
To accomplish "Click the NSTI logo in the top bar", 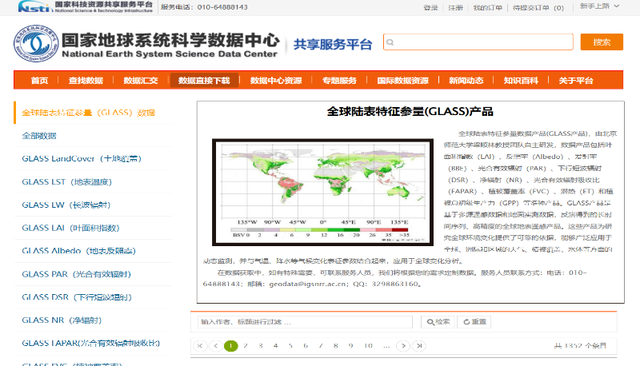I will pos(85,7).
